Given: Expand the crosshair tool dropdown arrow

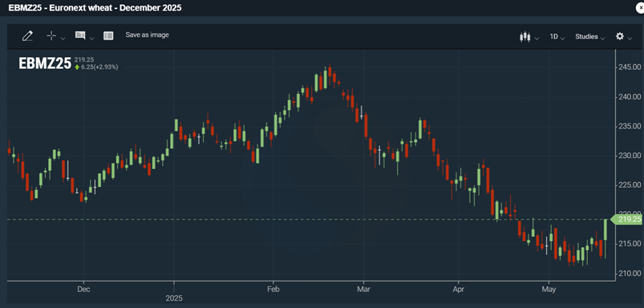Looking at the screenshot, I should point(63,38).
